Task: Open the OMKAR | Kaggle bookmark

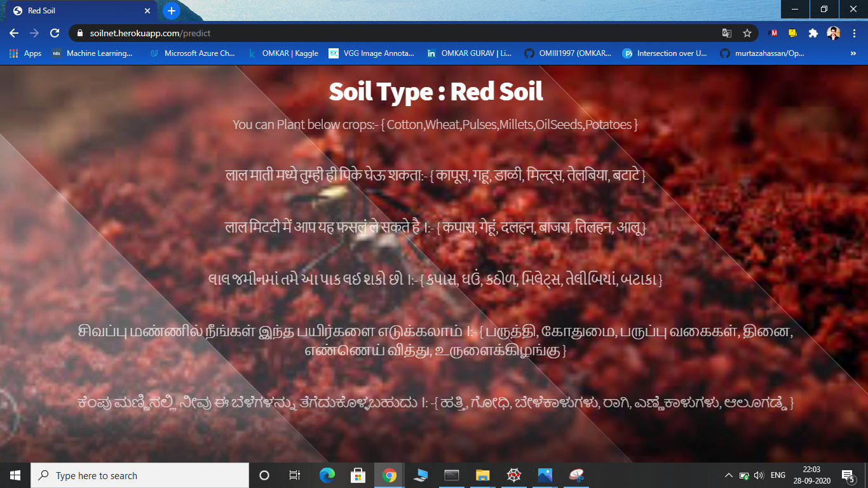Action: coord(283,53)
